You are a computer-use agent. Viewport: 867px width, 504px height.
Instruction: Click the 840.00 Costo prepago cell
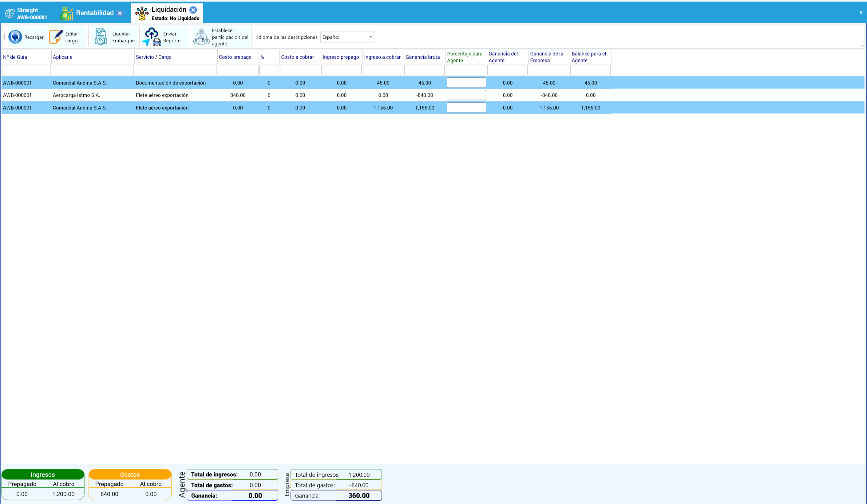pyautogui.click(x=238, y=95)
